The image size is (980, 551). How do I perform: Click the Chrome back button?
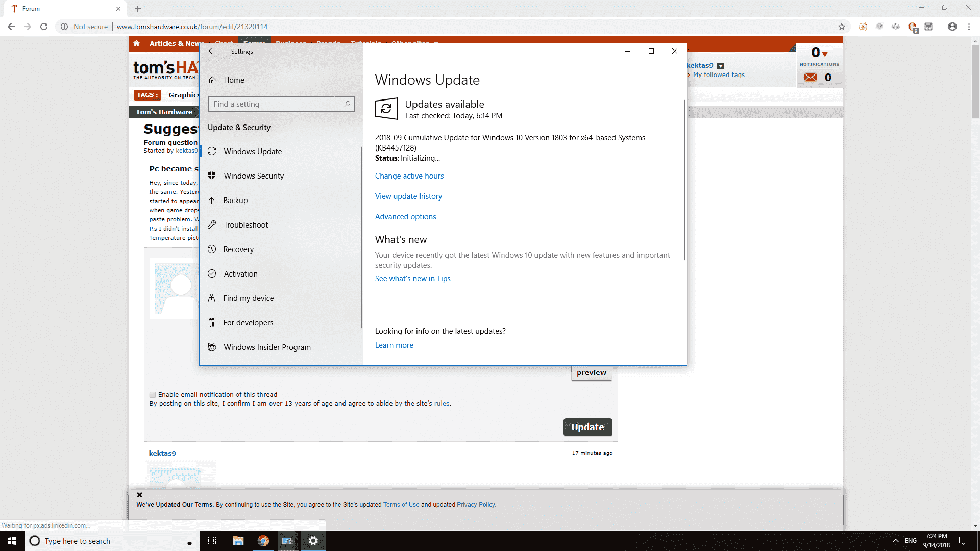11,27
